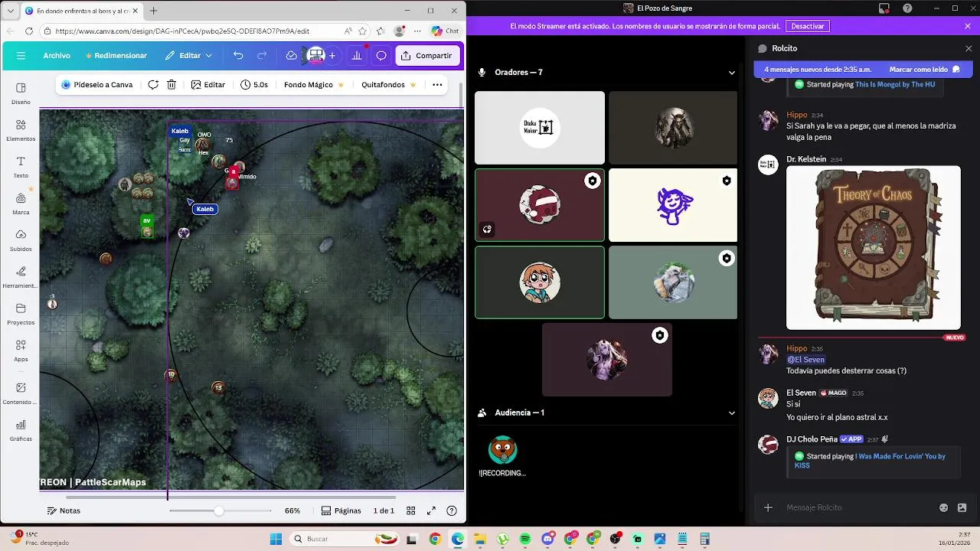Open the Apps side panel
The image size is (980, 551).
(21, 350)
